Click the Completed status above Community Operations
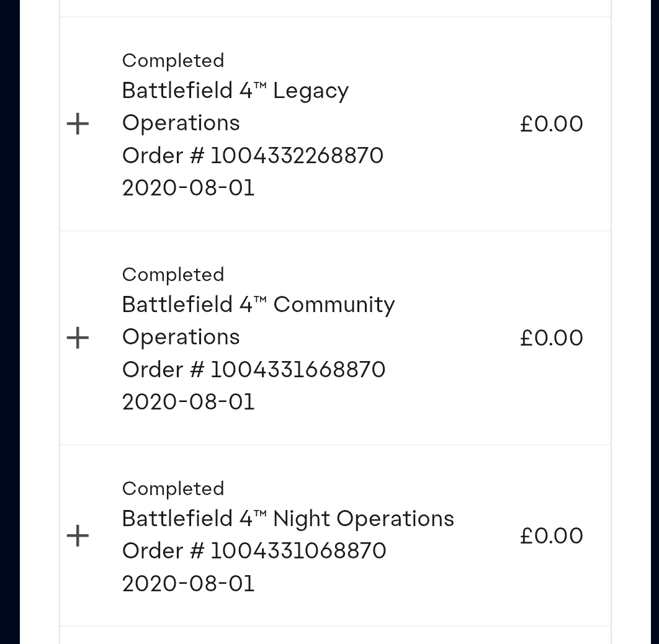 173,275
